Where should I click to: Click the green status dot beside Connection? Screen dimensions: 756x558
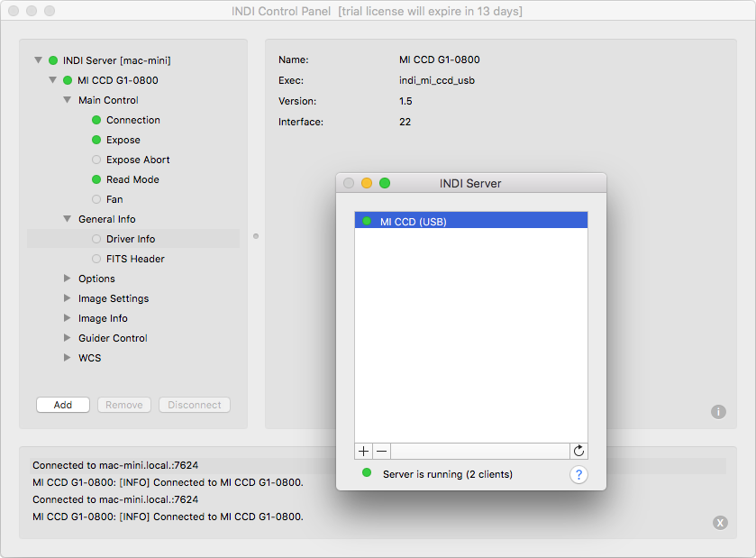click(96, 120)
